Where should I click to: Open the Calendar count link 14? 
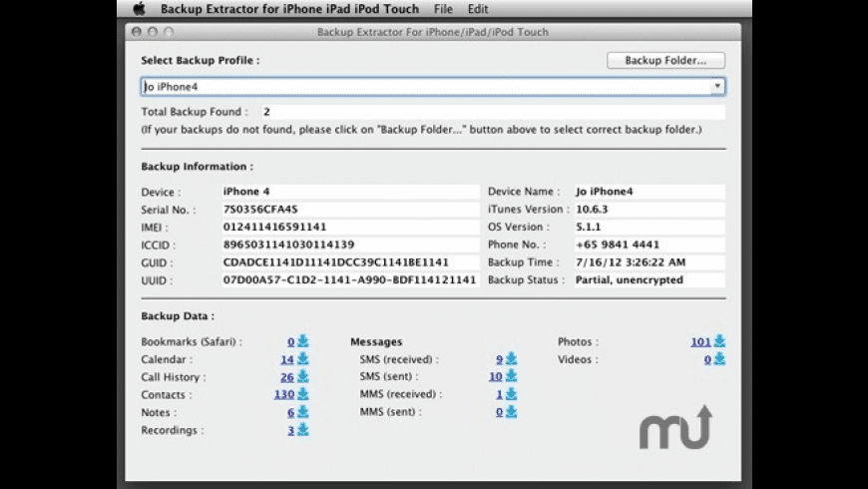click(x=286, y=360)
